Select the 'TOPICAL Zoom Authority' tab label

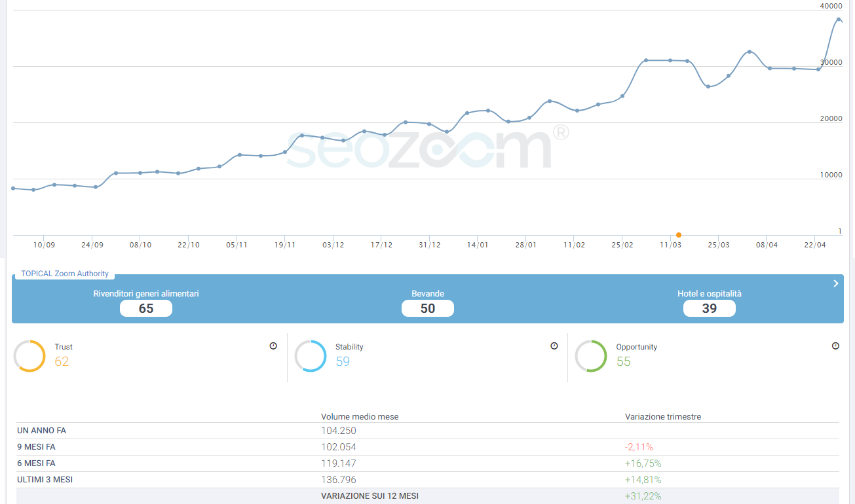click(x=65, y=274)
